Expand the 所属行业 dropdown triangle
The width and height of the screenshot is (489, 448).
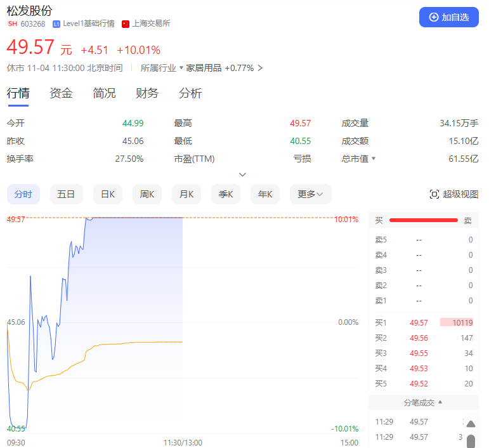[x=181, y=68]
